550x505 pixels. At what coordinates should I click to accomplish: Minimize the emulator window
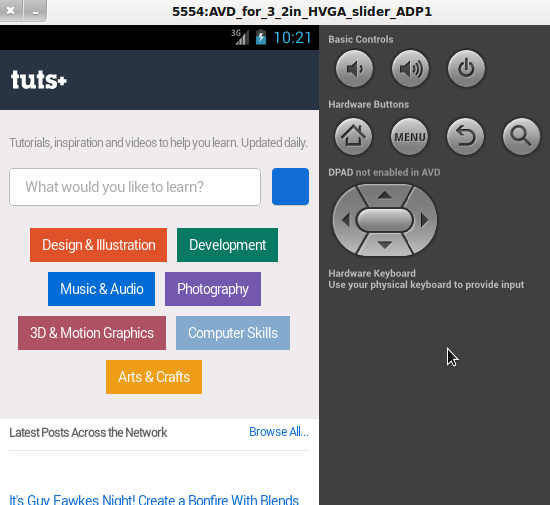(x=35, y=11)
